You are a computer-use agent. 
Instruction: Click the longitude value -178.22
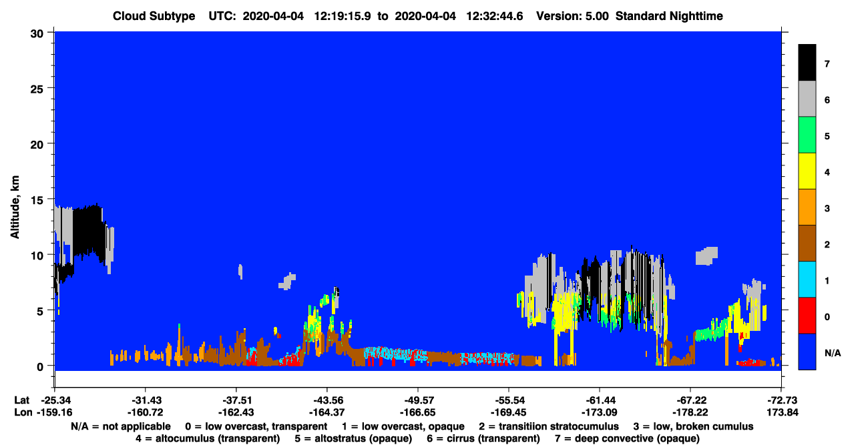(690, 412)
